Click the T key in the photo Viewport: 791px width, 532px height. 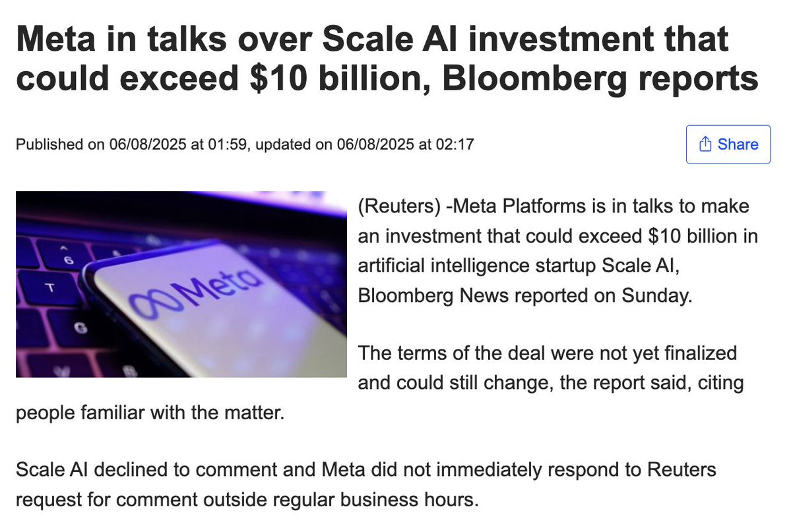pos(49,288)
